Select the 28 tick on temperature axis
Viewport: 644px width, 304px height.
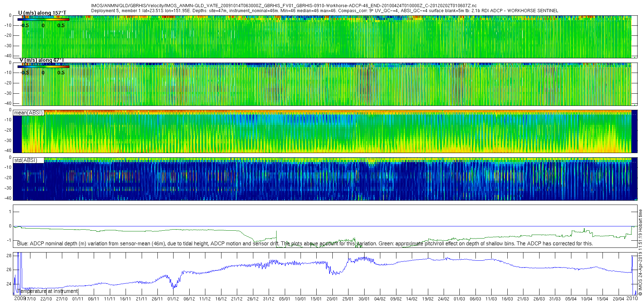click(9, 255)
